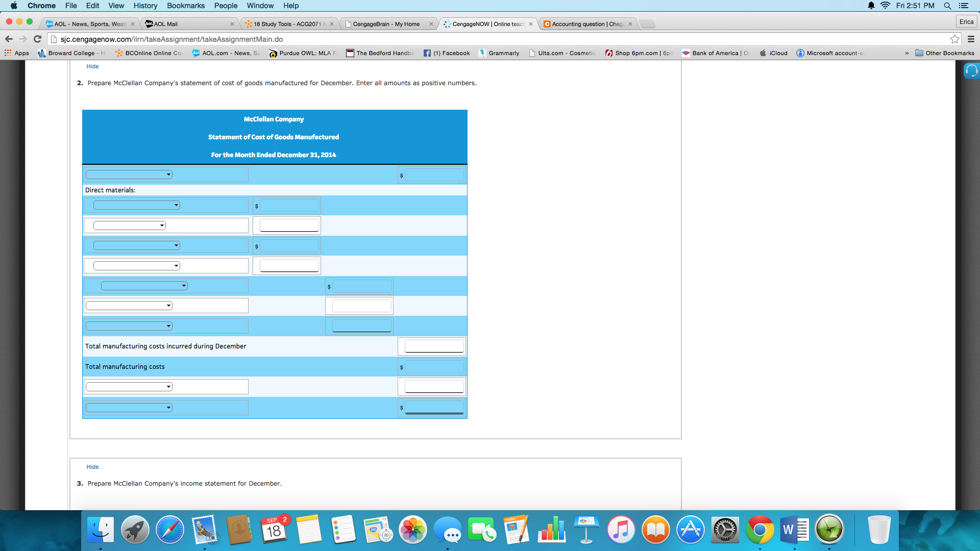Viewport: 980px width, 551px height.
Task: Launch Microsoft Word from the Dock
Action: [x=794, y=530]
